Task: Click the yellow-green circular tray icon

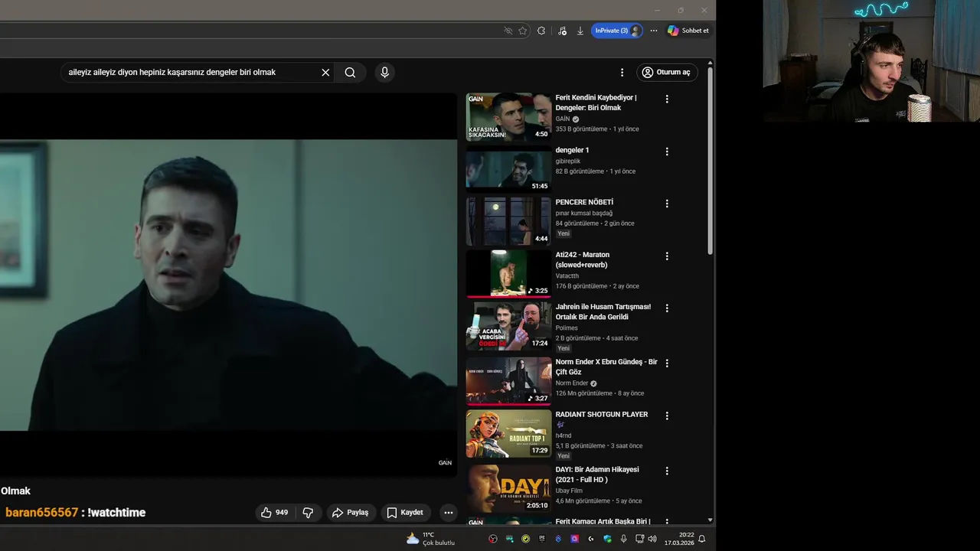Action: tap(525, 539)
